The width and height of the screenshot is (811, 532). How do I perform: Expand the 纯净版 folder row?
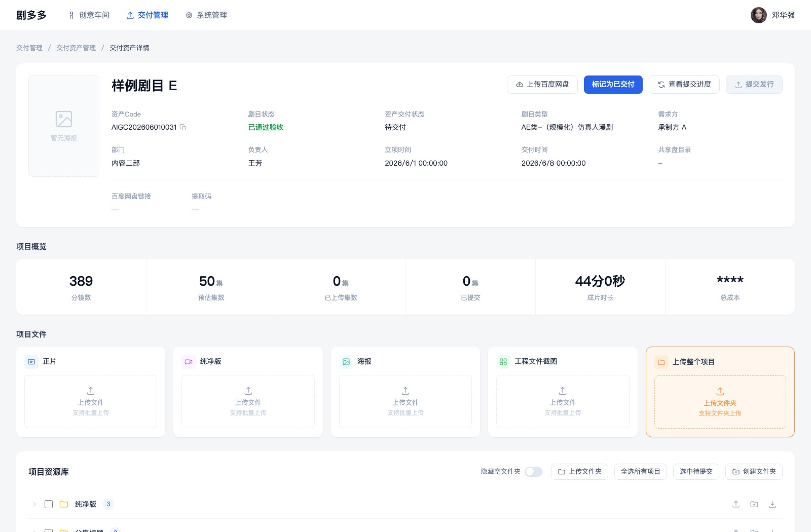(34, 504)
